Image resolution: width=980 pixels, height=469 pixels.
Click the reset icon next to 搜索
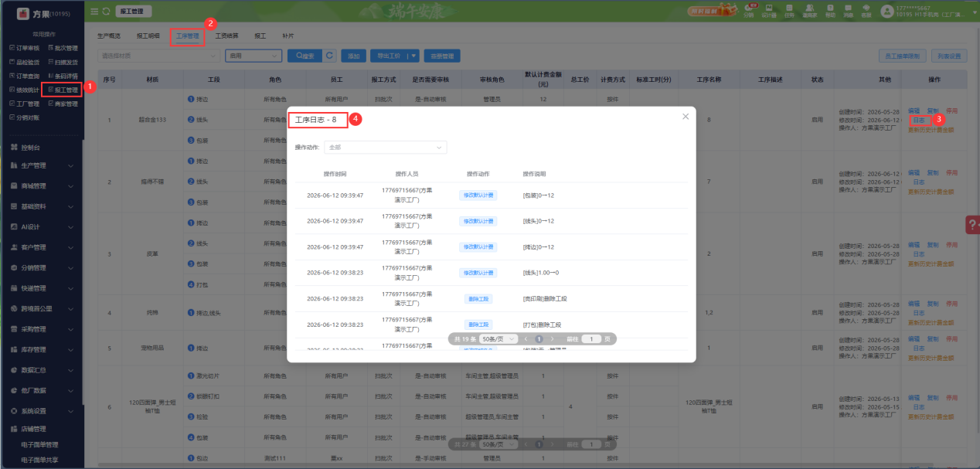coord(331,56)
